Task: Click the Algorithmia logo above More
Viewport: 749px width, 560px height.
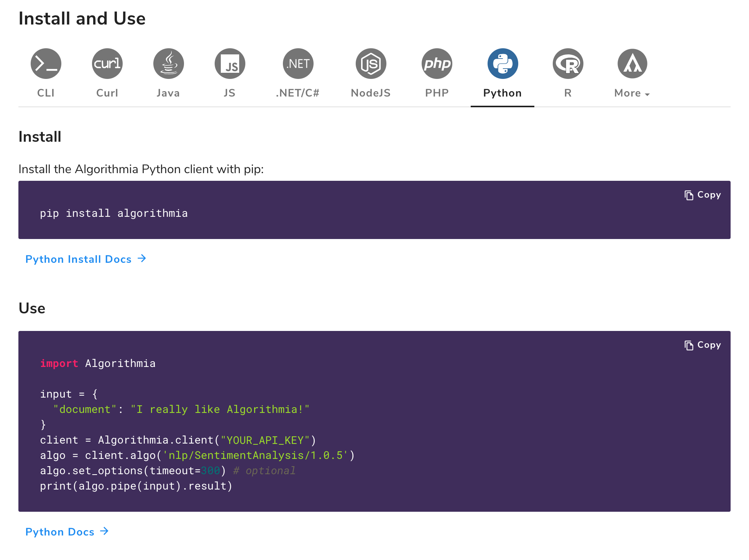Action: 632,64
